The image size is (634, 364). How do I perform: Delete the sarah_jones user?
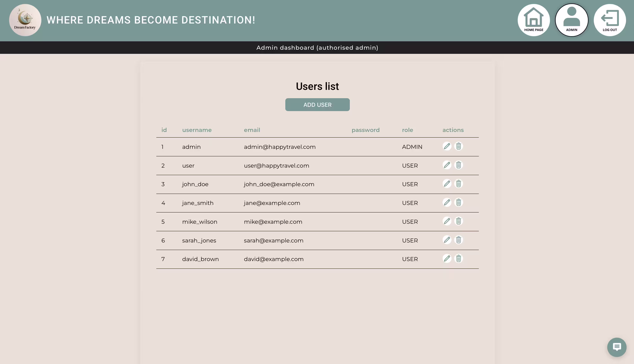click(x=459, y=240)
